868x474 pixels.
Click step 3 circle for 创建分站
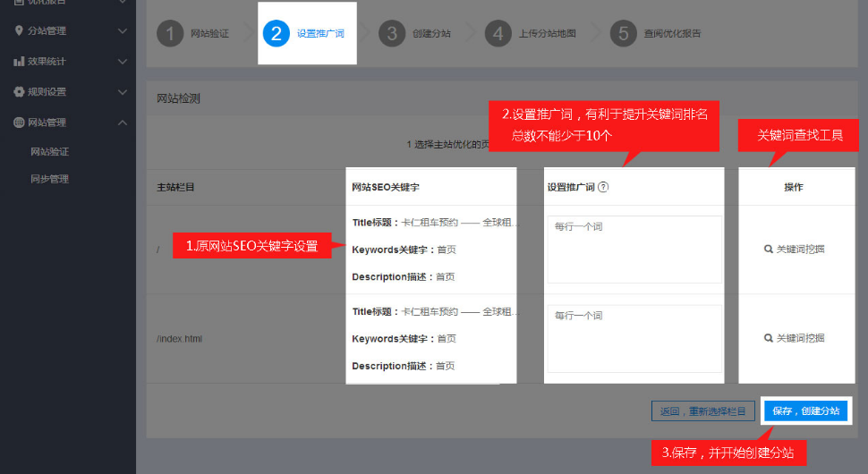click(392, 33)
